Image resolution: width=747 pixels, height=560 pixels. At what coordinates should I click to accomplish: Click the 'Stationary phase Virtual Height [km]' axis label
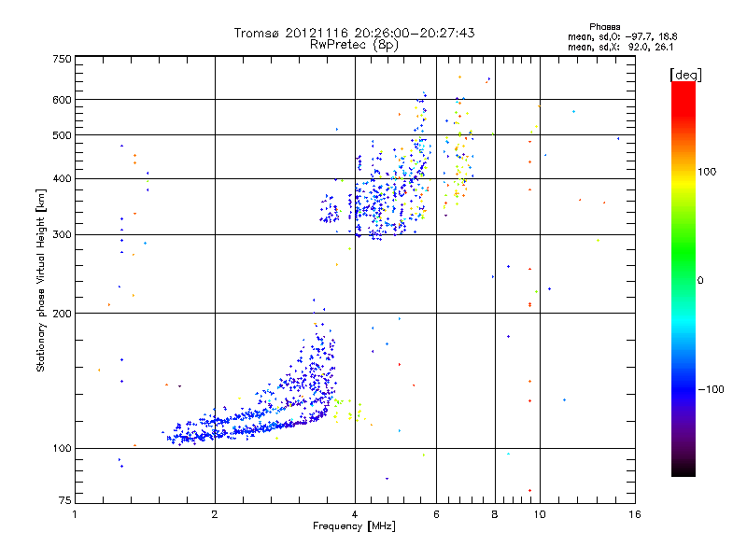(x=40, y=280)
